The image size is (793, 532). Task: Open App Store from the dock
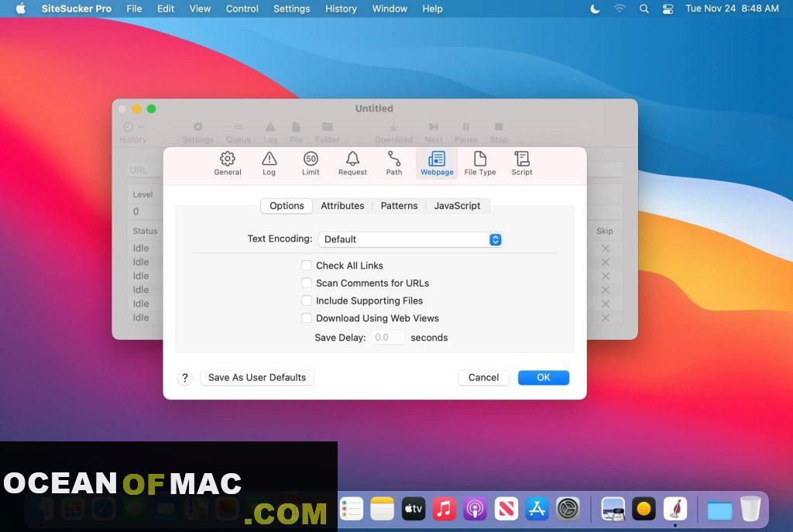pyautogui.click(x=537, y=509)
